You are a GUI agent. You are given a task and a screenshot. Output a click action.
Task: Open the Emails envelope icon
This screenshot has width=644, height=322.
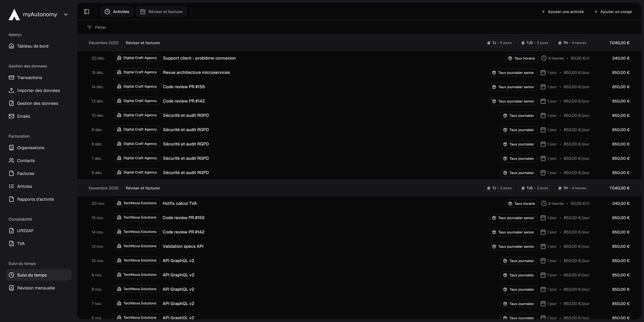click(11, 116)
